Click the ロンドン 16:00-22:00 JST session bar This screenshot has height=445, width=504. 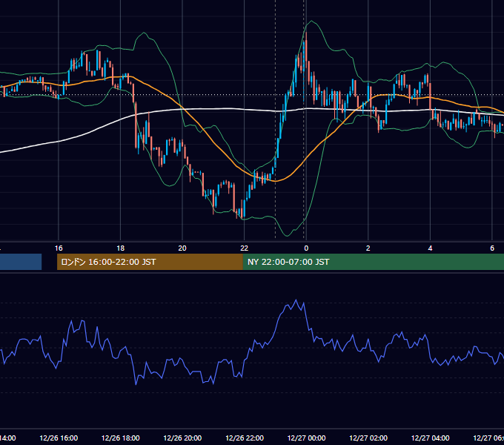coord(150,262)
